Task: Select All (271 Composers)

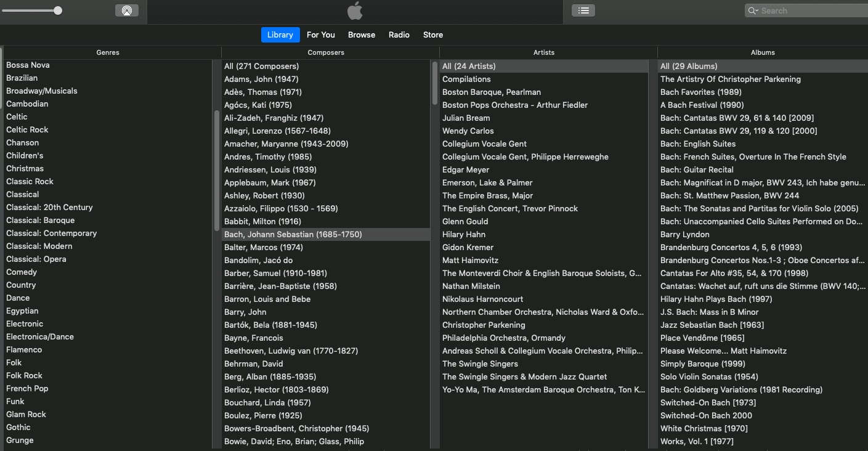Action: coord(261,66)
